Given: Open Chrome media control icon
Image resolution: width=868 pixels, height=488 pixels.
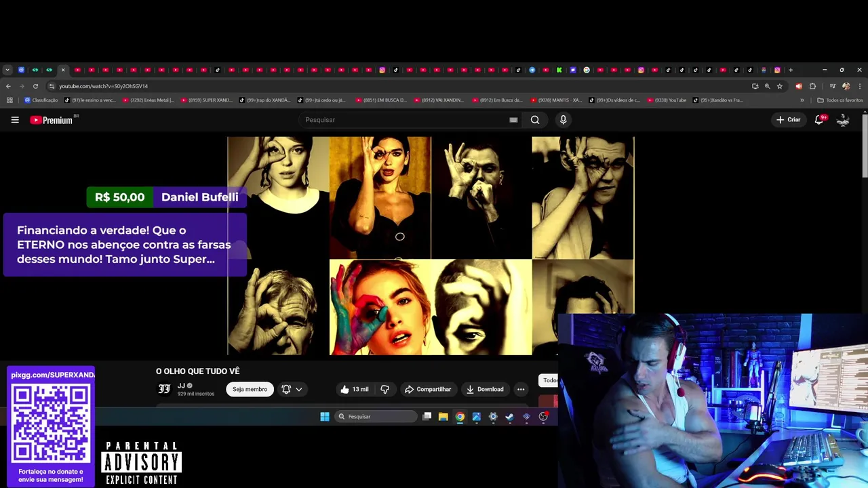Looking at the screenshot, I should pyautogui.click(x=833, y=86).
